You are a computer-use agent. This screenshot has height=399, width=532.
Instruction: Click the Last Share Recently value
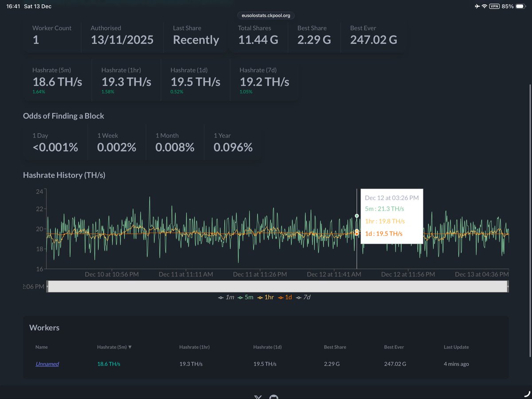click(x=196, y=40)
